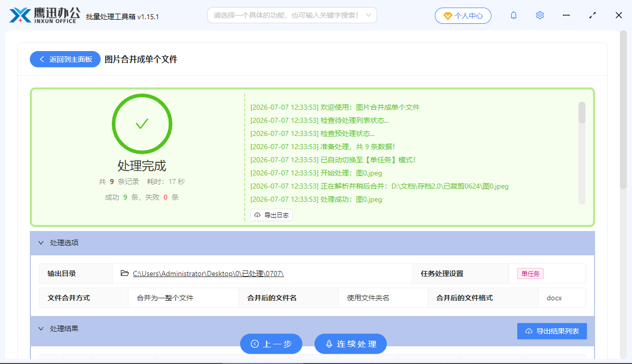The image size is (632, 364).
Task: Click the 输出目录 label
Action: coord(62,274)
